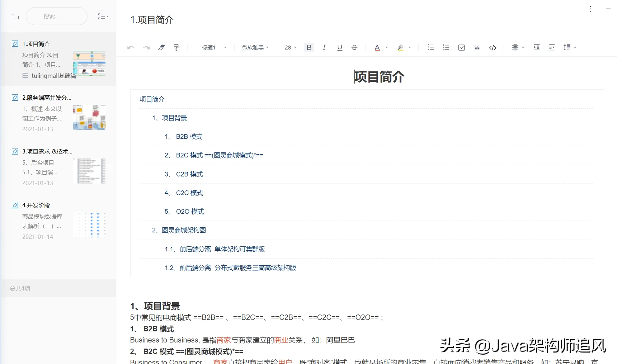The height and width of the screenshot is (364, 617).
Task: Open the 微软雅黑 font dropdown
Action: click(255, 47)
